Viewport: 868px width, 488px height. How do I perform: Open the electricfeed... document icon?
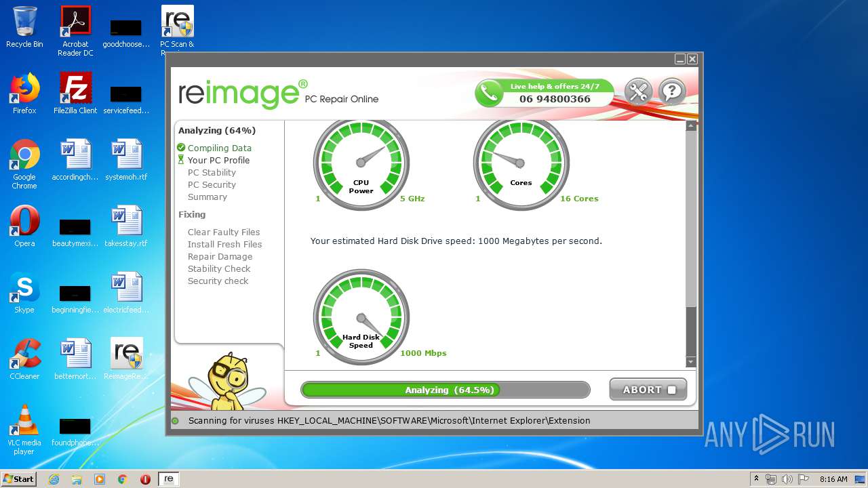(x=126, y=293)
